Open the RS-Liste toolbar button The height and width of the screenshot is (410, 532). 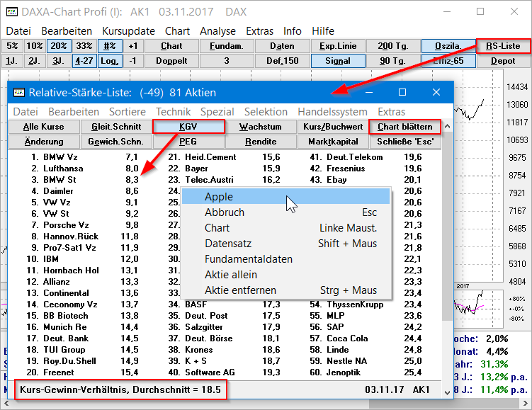[503, 46]
